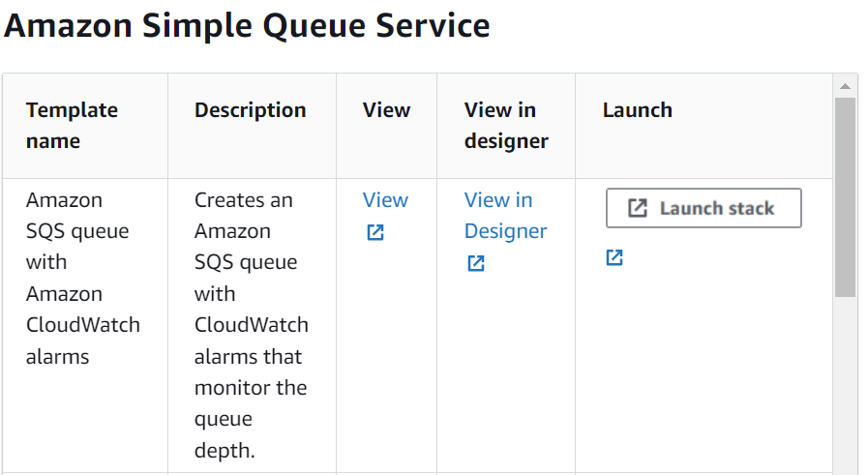This screenshot has height=475, width=868.
Task: Click the word CloudWatch in the template name
Action: [x=83, y=325]
